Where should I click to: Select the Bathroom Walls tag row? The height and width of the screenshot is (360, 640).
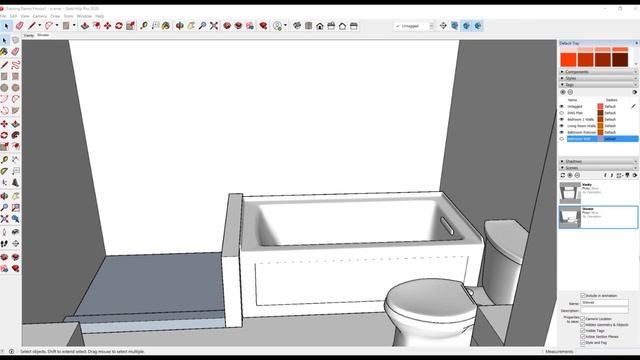tap(602, 139)
